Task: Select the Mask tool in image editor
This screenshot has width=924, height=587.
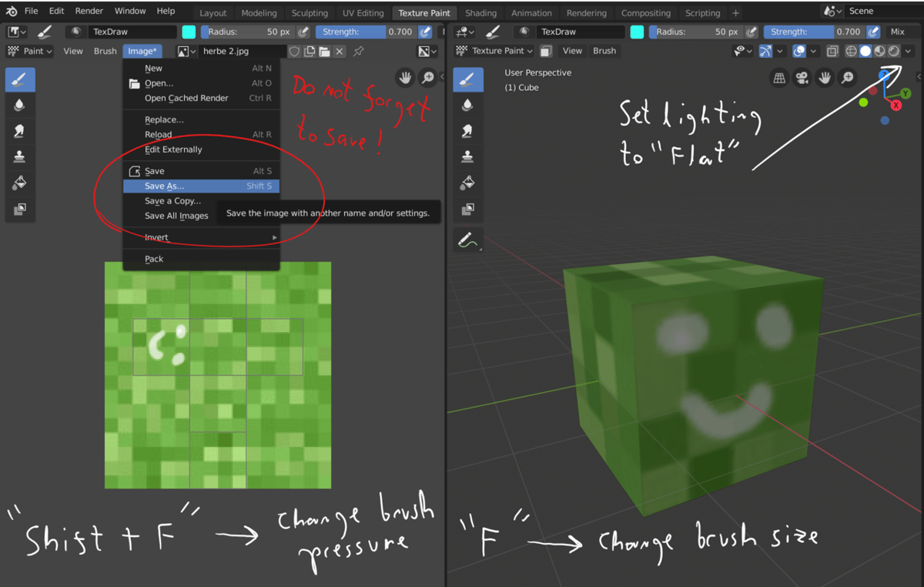Action: [x=19, y=209]
